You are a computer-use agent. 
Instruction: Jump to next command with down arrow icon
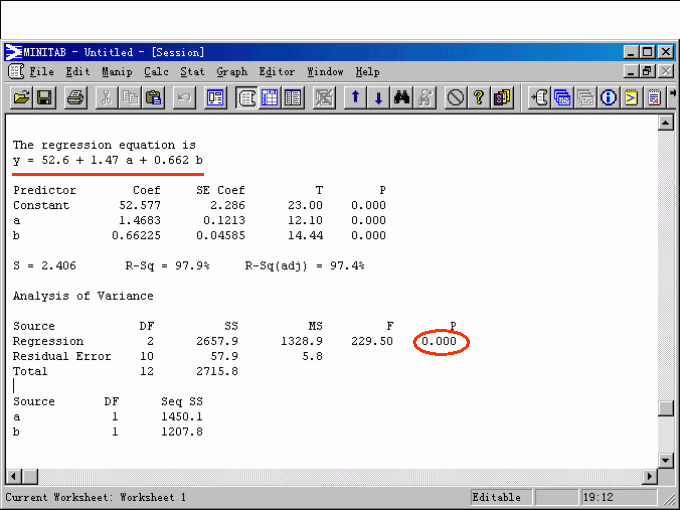pos(378,98)
